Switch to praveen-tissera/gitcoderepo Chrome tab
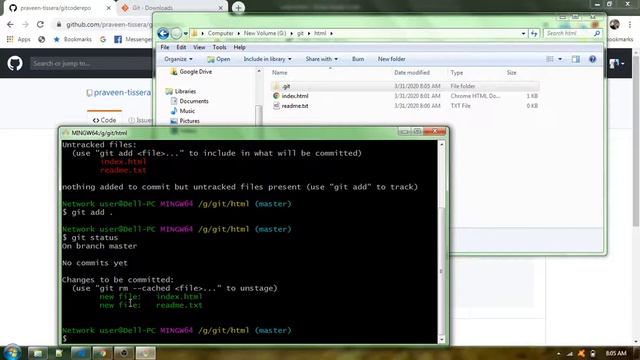Image resolution: width=640 pixels, height=360 pixels. (x=60, y=8)
